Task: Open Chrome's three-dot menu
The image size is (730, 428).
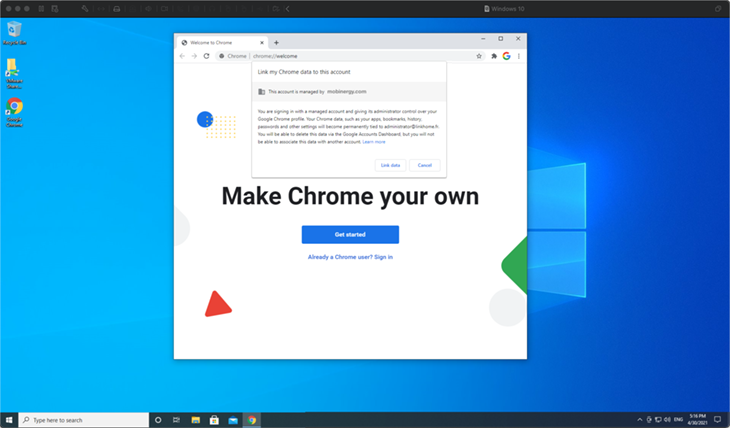Action: click(x=518, y=56)
